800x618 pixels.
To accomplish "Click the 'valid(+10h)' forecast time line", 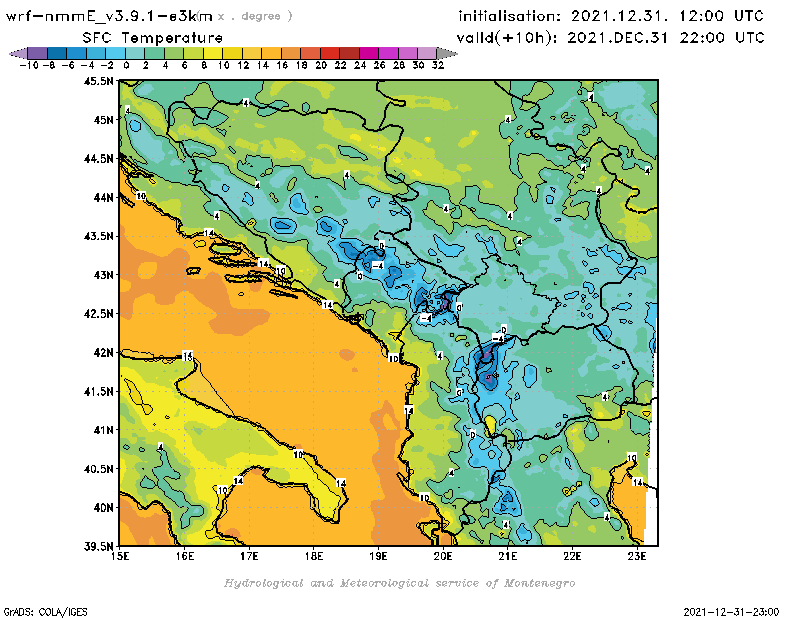I will [x=610, y=38].
